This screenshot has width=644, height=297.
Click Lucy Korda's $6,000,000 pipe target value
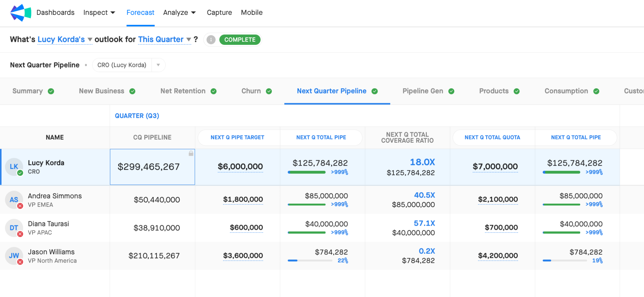pos(240,167)
